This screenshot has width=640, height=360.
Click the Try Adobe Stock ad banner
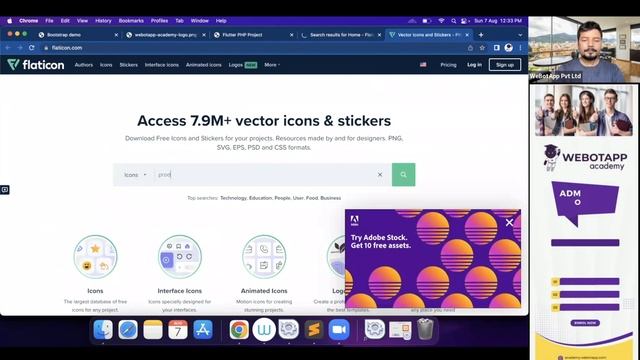(x=433, y=259)
